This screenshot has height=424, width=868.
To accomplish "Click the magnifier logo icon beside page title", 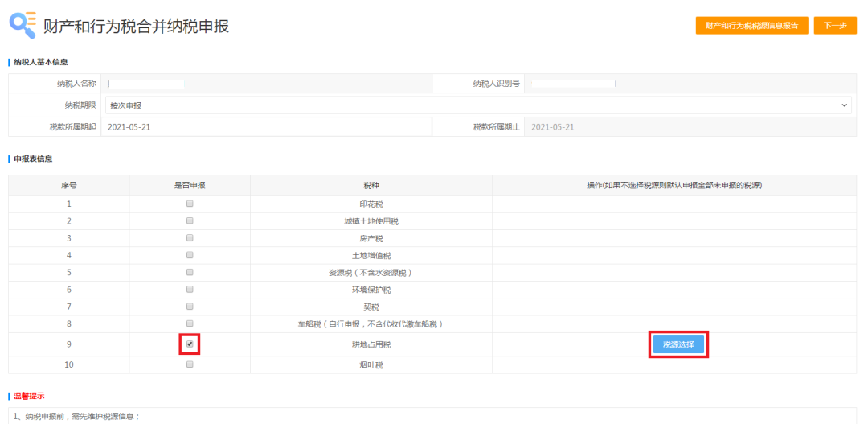I will click(x=22, y=26).
